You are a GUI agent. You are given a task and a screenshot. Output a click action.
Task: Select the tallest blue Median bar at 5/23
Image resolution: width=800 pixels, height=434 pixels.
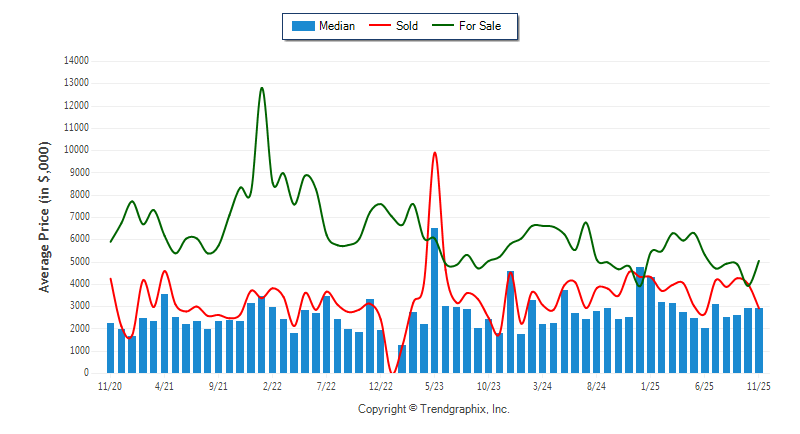pos(435,300)
